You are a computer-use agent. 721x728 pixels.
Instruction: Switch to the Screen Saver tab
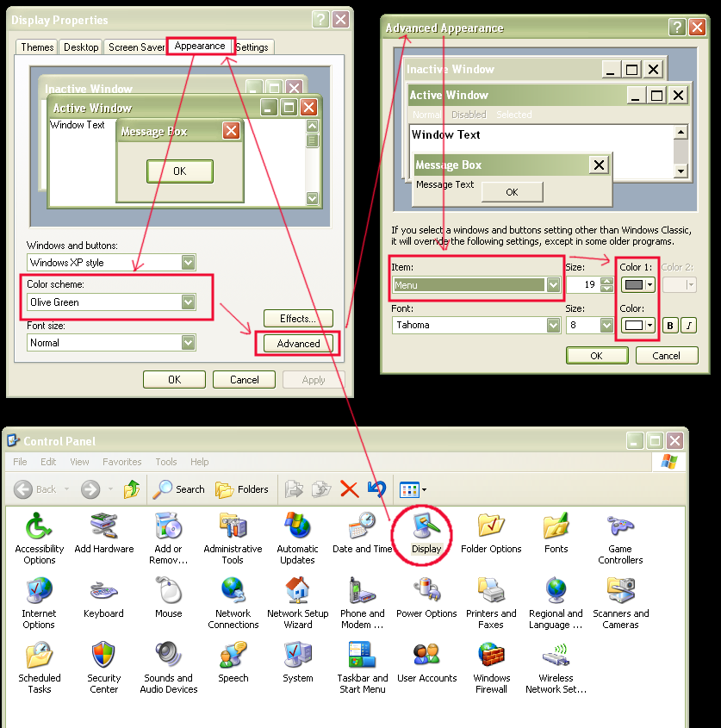(135, 47)
